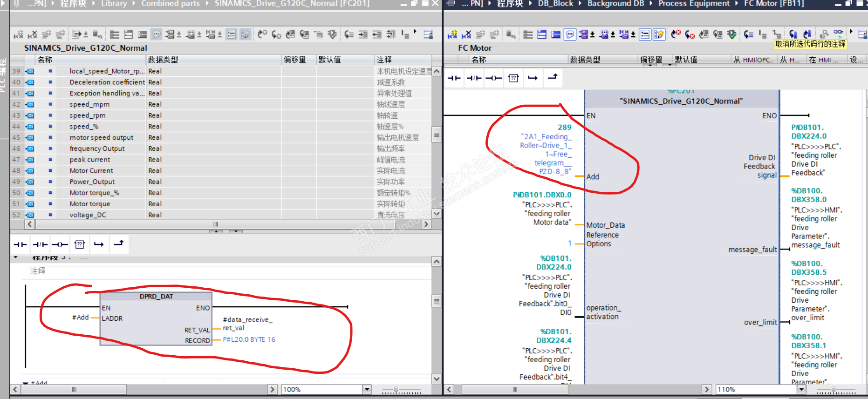868x399 pixels.
Task: Click 'Process Equipment' in right breadcrumb
Action: pyautogui.click(x=694, y=4)
